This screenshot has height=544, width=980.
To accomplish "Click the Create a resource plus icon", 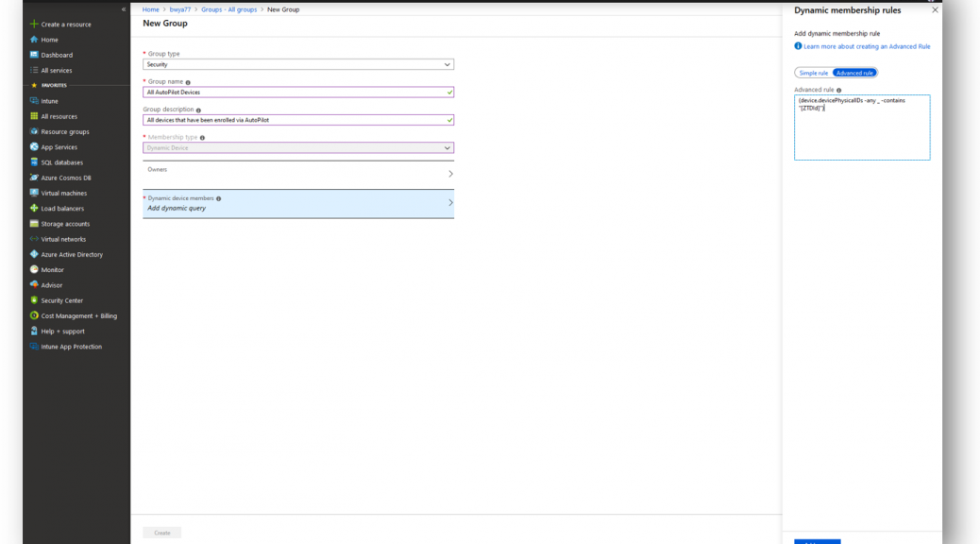I will tap(34, 24).
